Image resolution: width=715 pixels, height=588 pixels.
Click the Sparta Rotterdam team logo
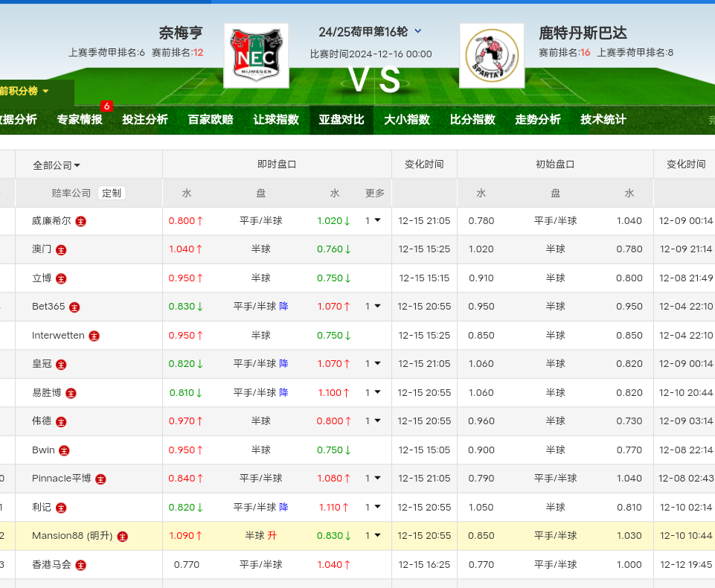pos(492,56)
